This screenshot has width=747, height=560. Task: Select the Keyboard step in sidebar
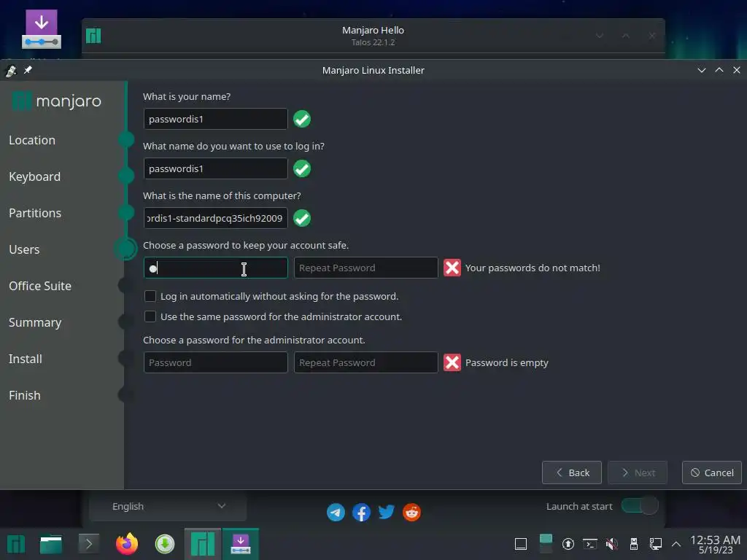(35, 176)
